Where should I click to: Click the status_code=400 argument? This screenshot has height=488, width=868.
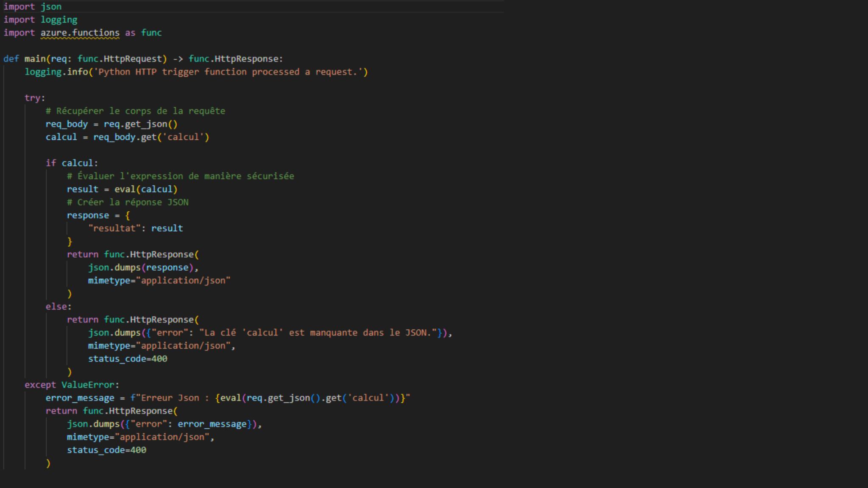click(127, 358)
